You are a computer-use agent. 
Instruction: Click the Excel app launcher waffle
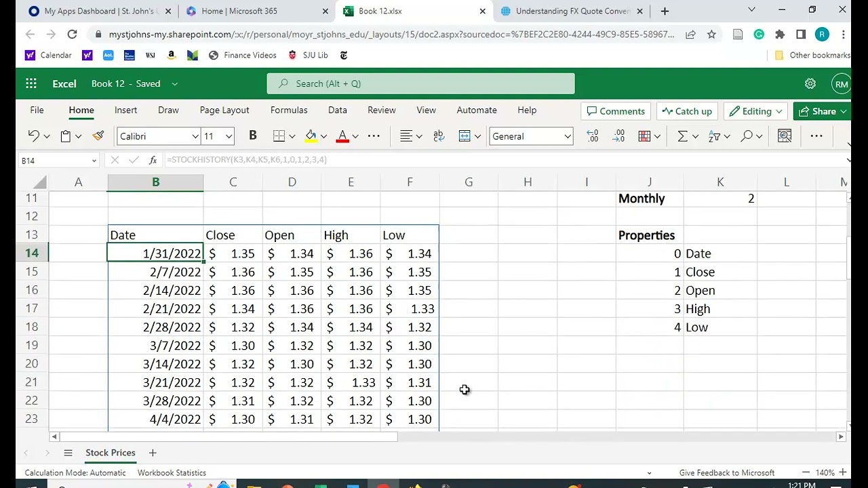[x=31, y=83]
